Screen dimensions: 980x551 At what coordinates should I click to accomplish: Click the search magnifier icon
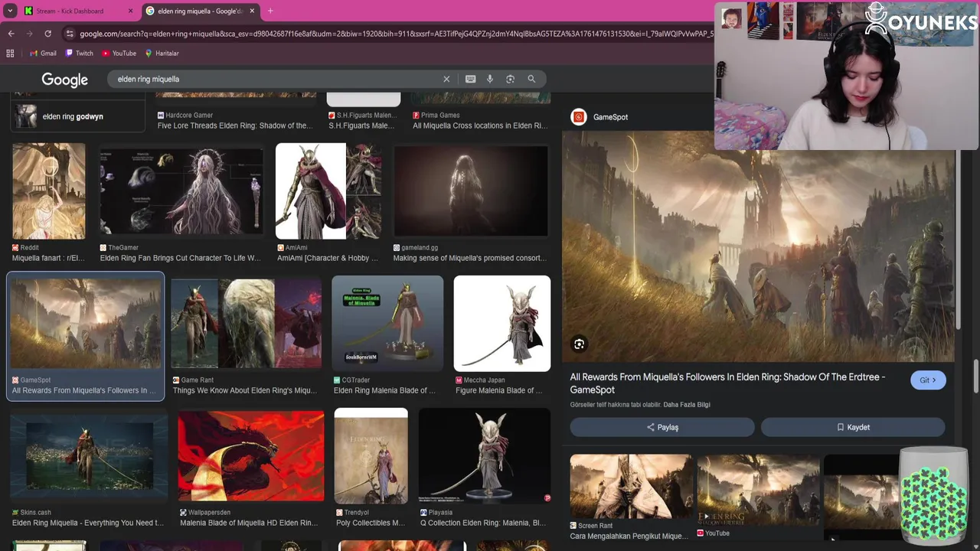pos(531,79)
